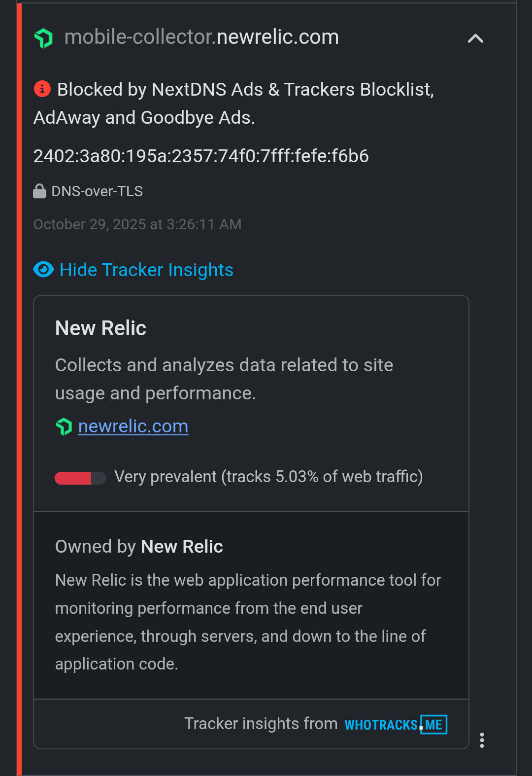
Task: Click the New Relic tracker heading
Action: pyautogui.click(x=100, y=328)
